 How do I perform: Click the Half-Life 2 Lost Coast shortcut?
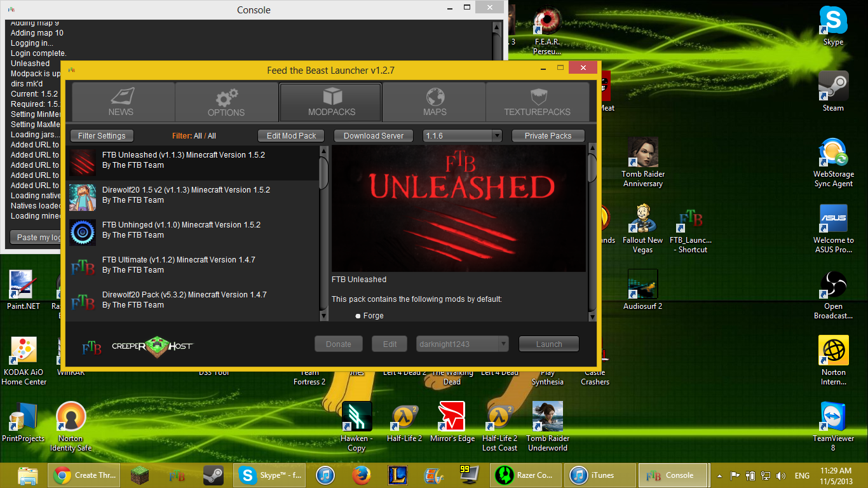click(x=499, y=426)
